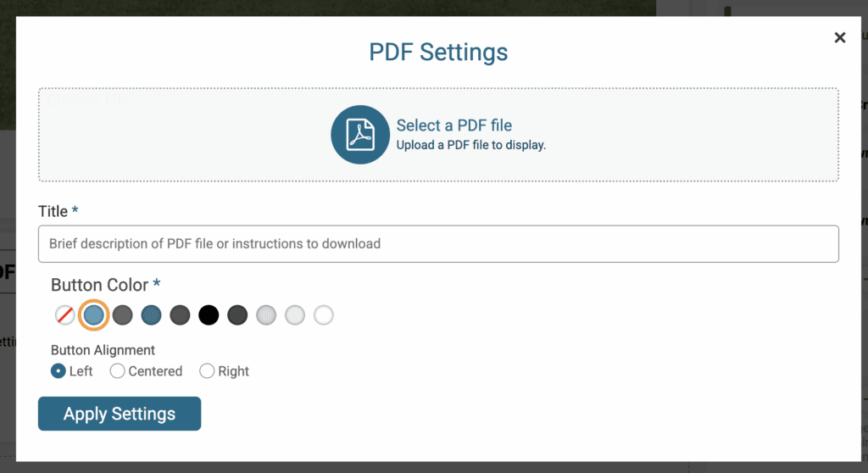Close the PDF Settings dialog
Viewport: 868px width, 473px height.
tap(840, 37)
